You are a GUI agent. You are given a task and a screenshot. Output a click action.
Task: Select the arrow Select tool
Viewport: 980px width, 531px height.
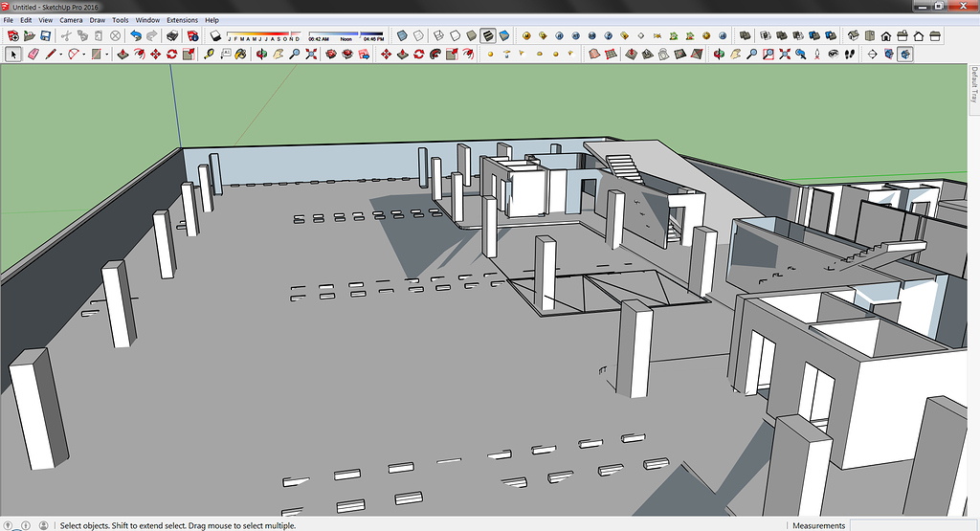tap(13, 55)
